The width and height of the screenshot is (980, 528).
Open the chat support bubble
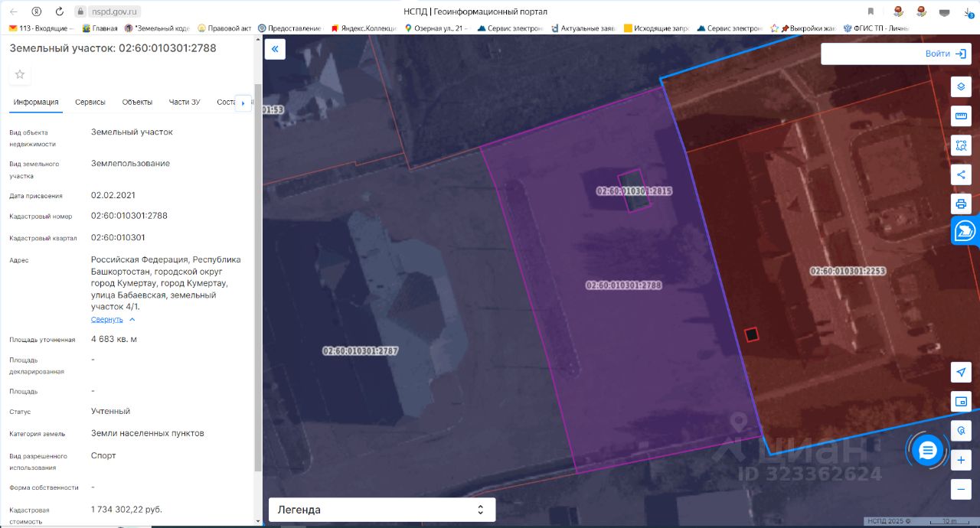(928, 450)
